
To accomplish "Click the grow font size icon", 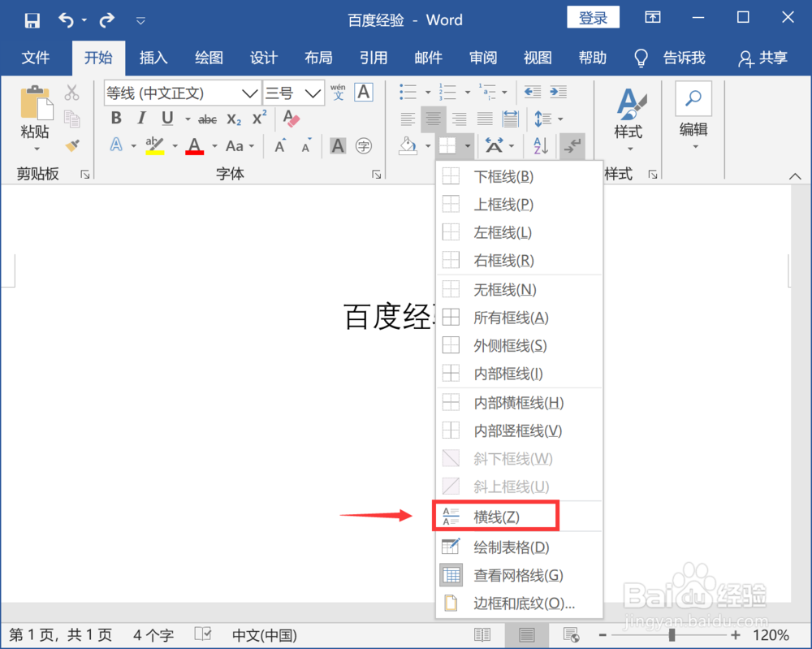I will tap(280, 145).
